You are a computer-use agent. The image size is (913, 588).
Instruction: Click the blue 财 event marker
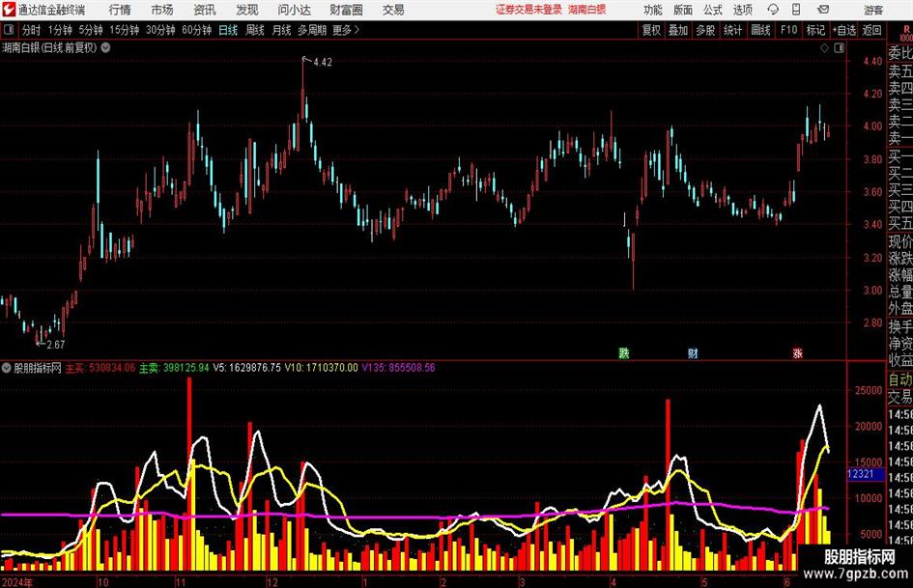click(693, 352)
